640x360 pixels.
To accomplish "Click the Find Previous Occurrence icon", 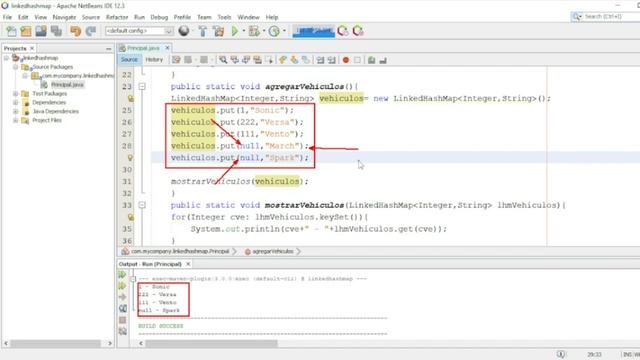I will 234,60.
